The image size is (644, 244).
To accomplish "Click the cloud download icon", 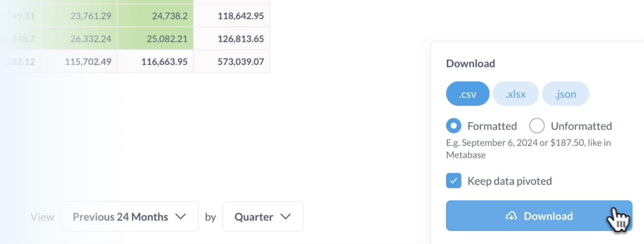I will [511, 216].
